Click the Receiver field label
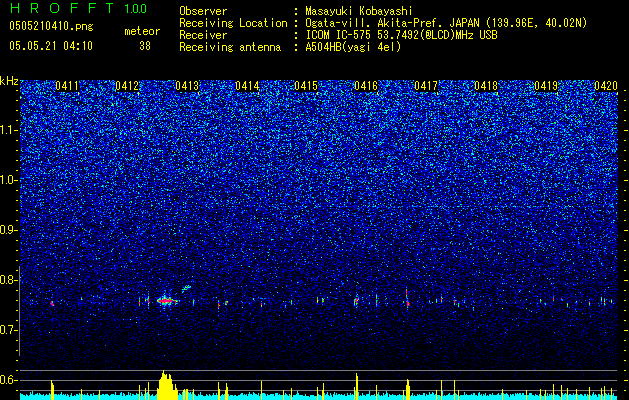Screen dimensions: 629x400 point(203,35)
